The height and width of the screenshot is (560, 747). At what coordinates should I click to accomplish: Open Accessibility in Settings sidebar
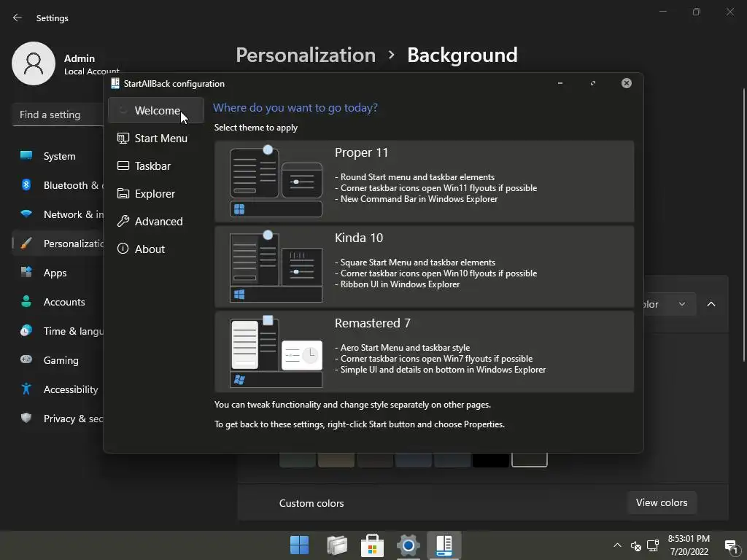pyautogui.click(x=57, y=389)
